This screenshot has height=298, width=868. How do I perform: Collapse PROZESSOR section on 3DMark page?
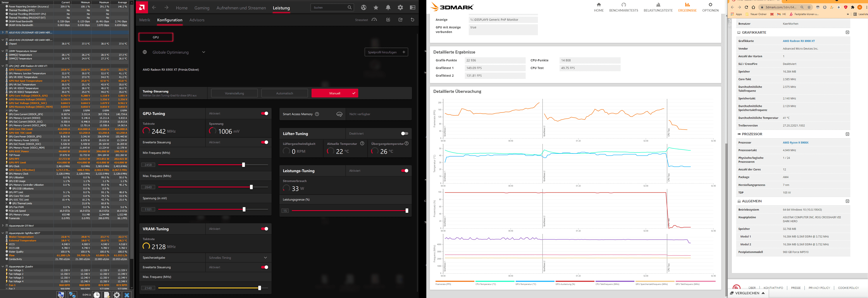pos(847,134)
